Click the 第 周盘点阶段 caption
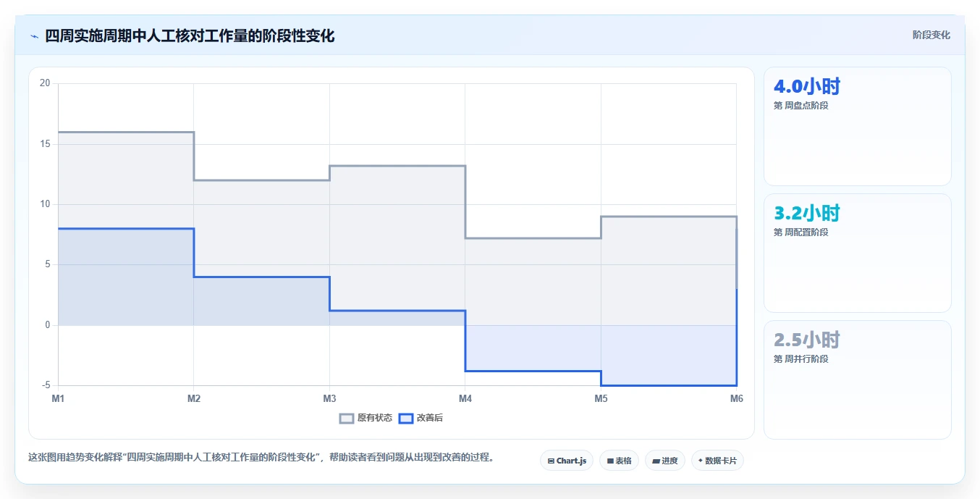Screen dimensions: 980x499 801,106
